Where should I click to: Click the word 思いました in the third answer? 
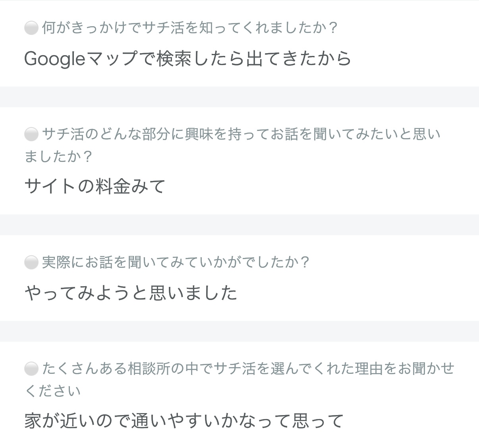193,293
